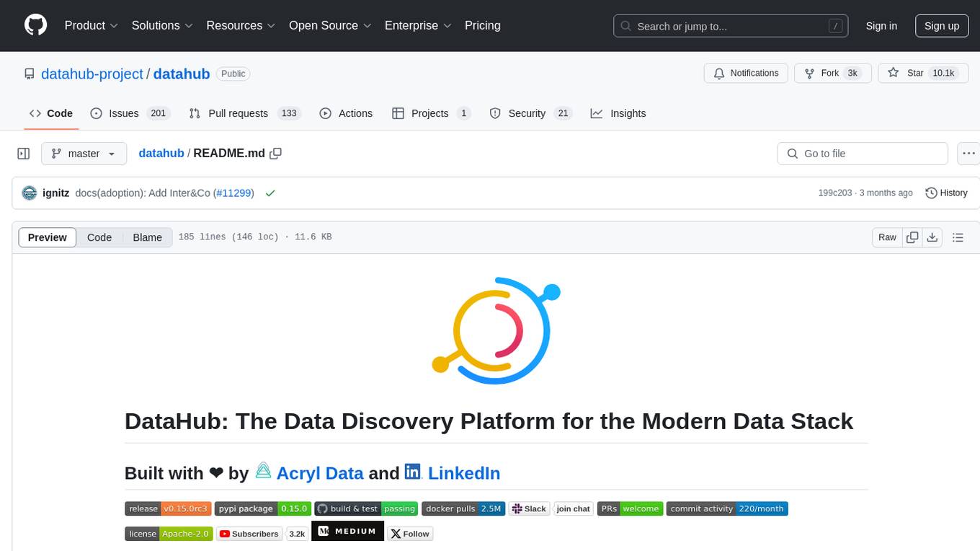Click the Acryl Data logo icon
The height and width of the screenshot is (551, 980).
pyautogui.click(x=264, y=471)
